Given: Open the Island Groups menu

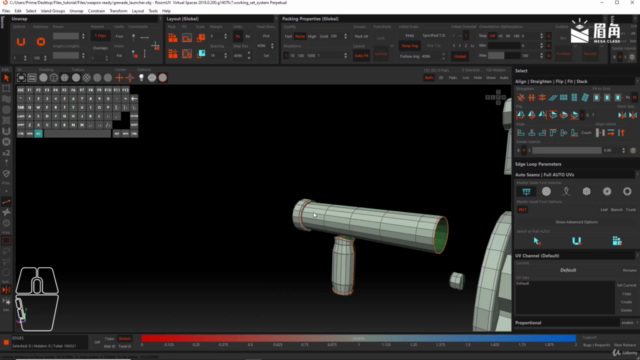Looking at the screenshot, I should click(x=53, y=11).
